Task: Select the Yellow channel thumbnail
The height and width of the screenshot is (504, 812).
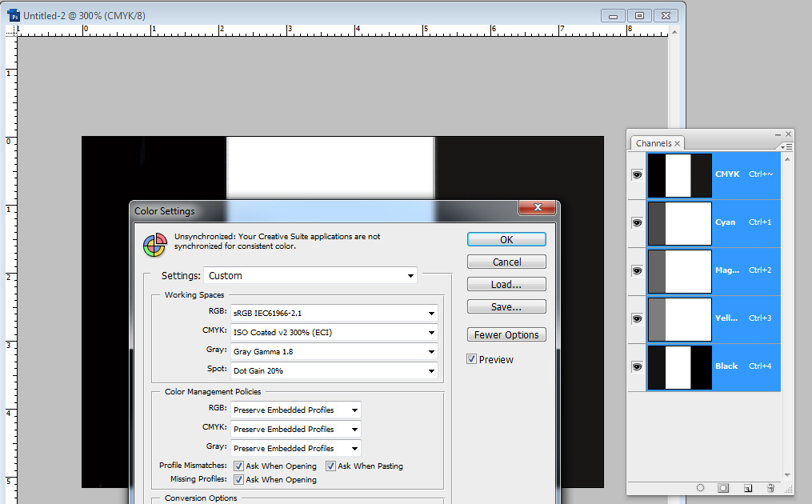Action: 680,318
